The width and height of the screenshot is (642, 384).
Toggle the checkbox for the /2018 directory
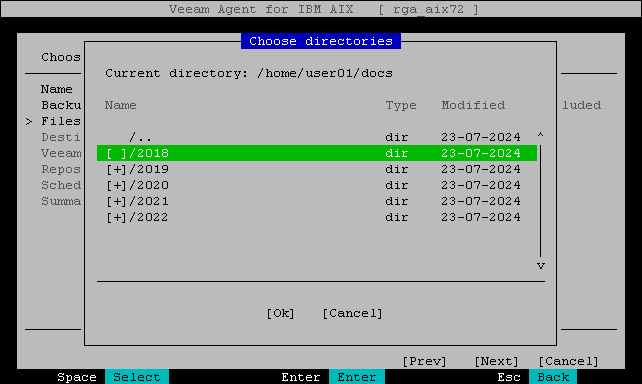coord(116,153)
